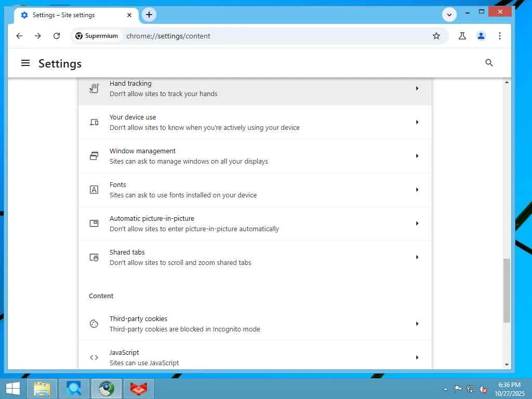Expand Fonts row arrow
Image resolution: width=532 pixels, height=399 pixels.
[417, 190]
